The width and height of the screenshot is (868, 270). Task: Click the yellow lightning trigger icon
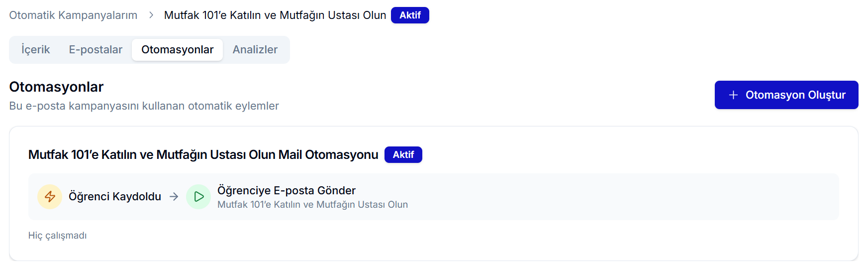point(50,197)
